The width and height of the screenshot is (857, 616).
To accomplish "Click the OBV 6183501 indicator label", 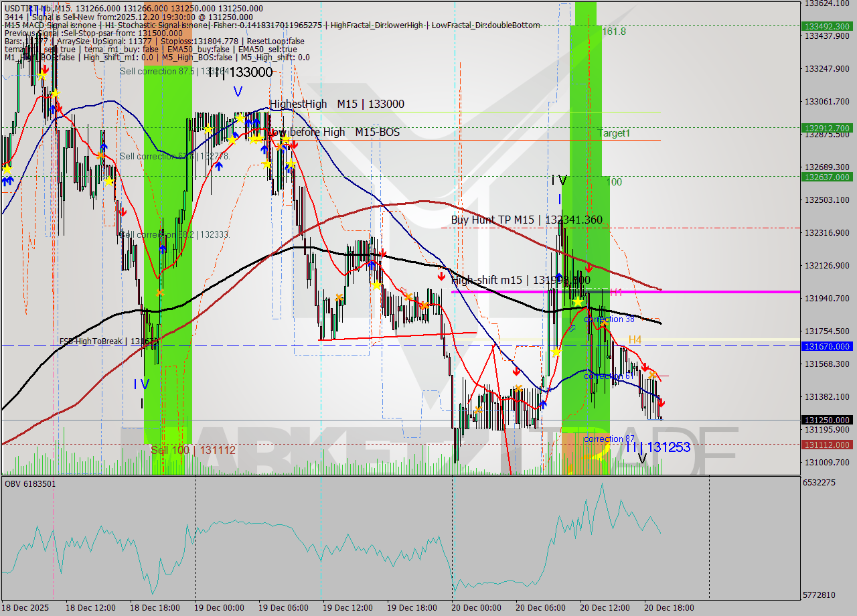I will tap(28, 483).
